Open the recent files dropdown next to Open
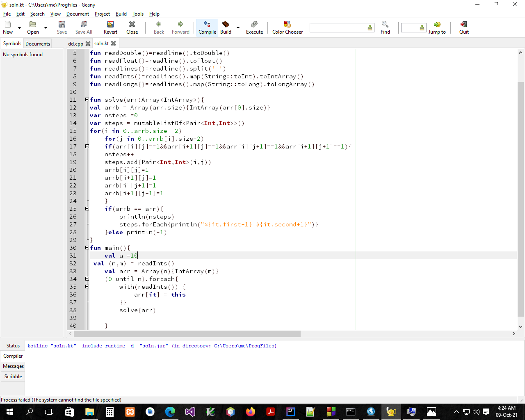This screenshot has height=420, width=525. click(46, 28)
